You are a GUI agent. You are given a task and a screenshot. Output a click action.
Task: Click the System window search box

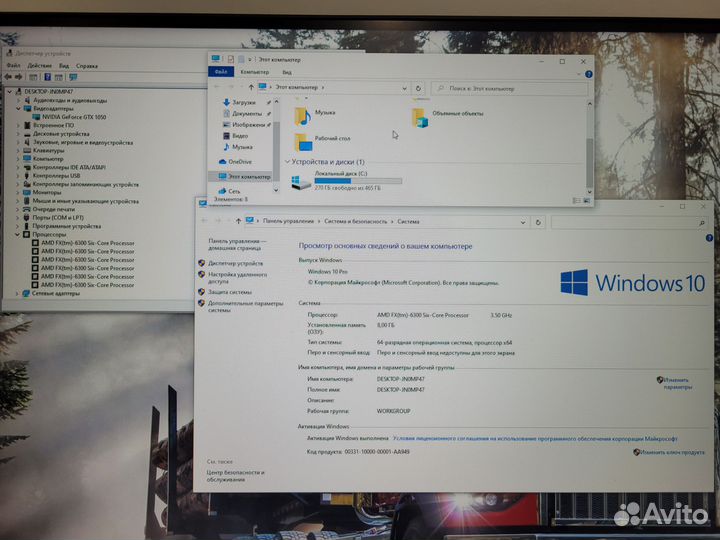[630, 223]
